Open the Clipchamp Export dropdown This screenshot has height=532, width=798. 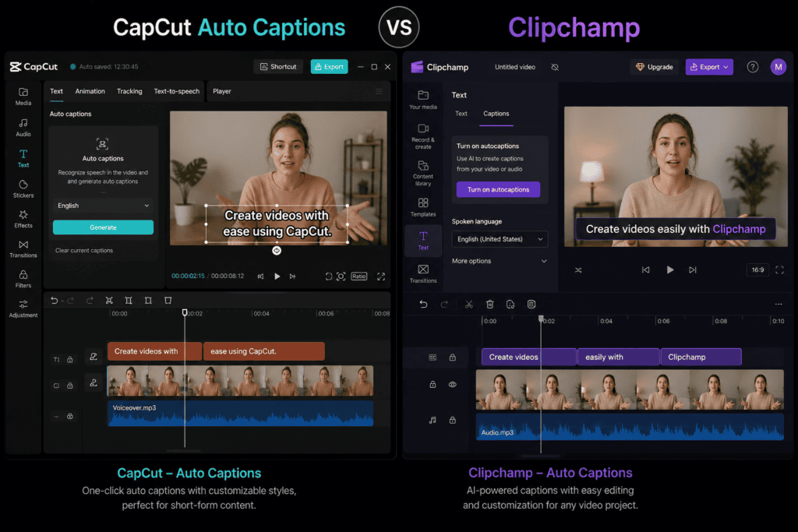(709, 67)
